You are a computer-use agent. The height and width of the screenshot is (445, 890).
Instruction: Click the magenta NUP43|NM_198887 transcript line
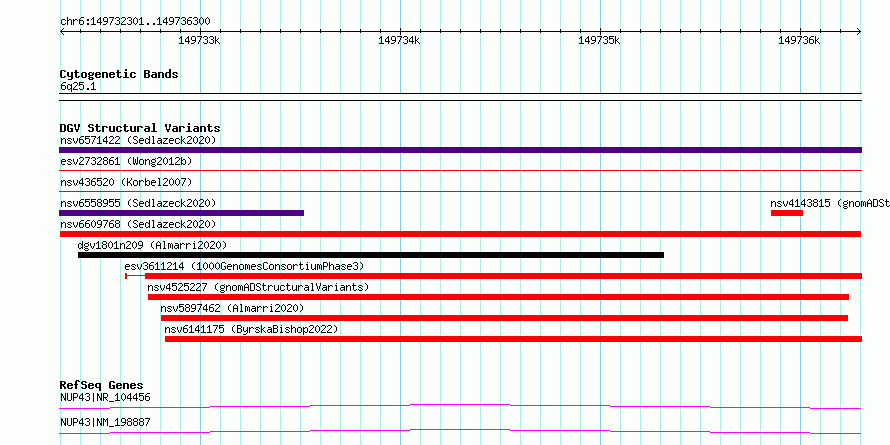(x=460, y=431)
